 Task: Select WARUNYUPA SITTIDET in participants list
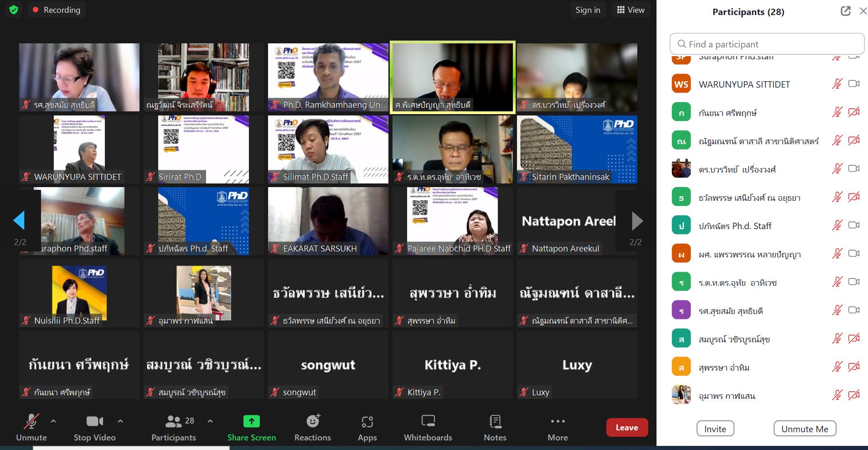tap(767, 84)
